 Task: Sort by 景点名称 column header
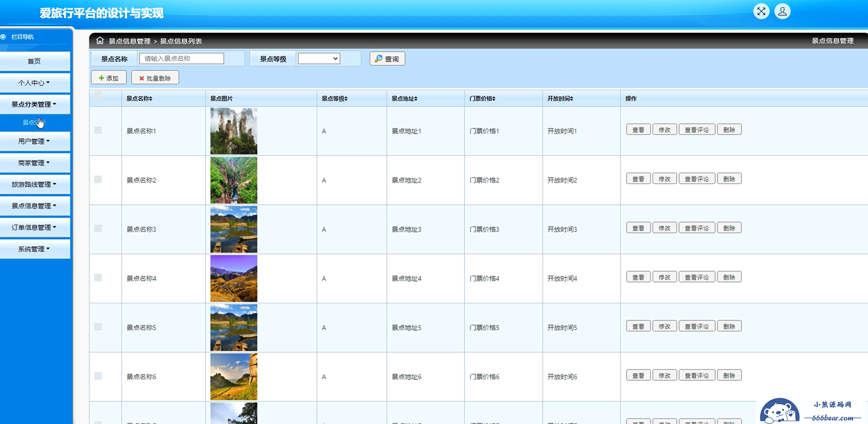tap(139, 98)
